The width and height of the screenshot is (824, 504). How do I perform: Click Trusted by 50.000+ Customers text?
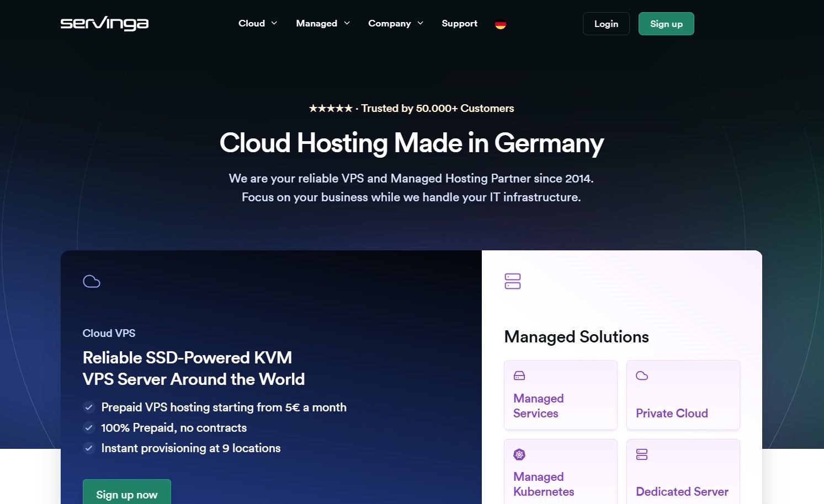438,108
